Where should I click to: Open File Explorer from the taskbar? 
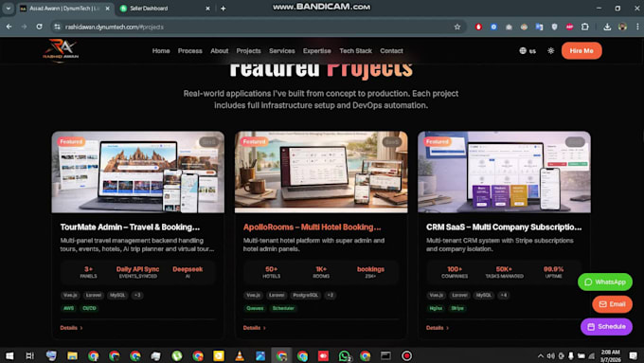coord(72,355)
